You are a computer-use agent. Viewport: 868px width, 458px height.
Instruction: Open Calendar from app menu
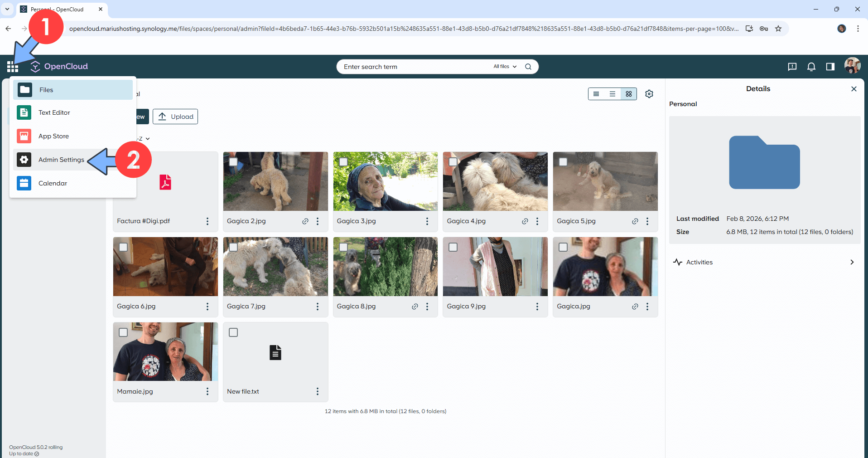point(53,183)
